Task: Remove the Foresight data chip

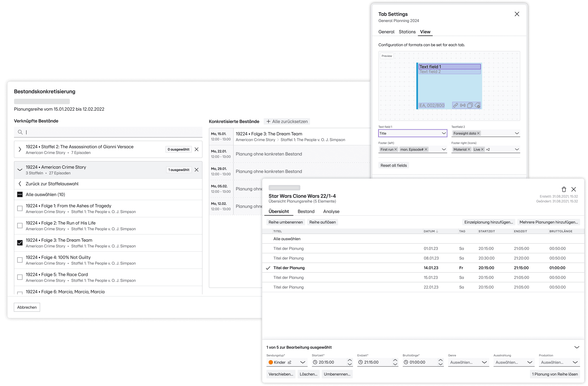Action: point(478,133)
